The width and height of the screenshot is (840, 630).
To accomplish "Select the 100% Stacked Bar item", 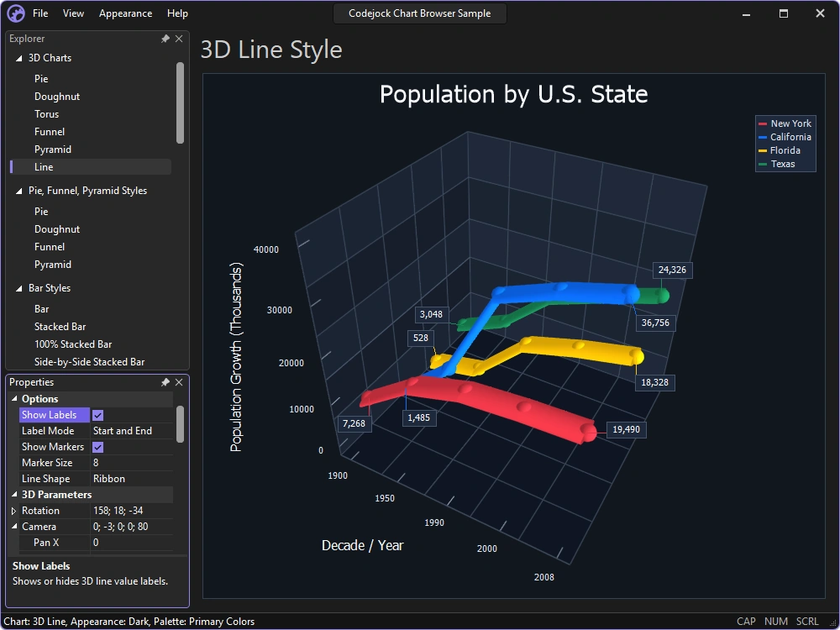I will [73, 344].
